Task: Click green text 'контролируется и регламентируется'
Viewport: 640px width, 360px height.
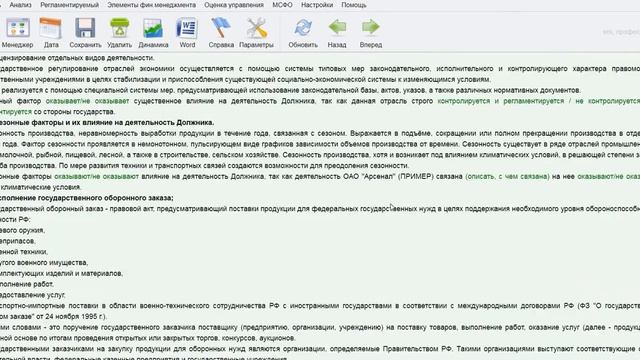Action: point(500,101)
